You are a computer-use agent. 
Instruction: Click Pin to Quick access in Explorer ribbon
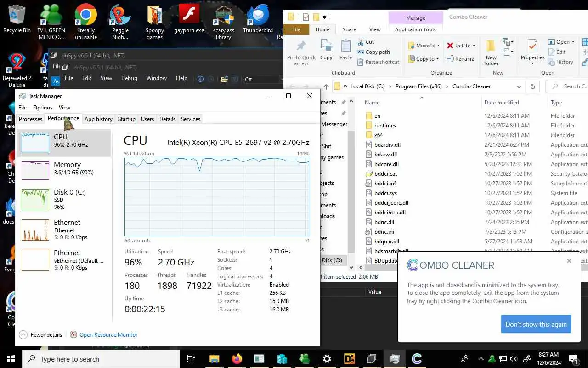click(301, 53)
